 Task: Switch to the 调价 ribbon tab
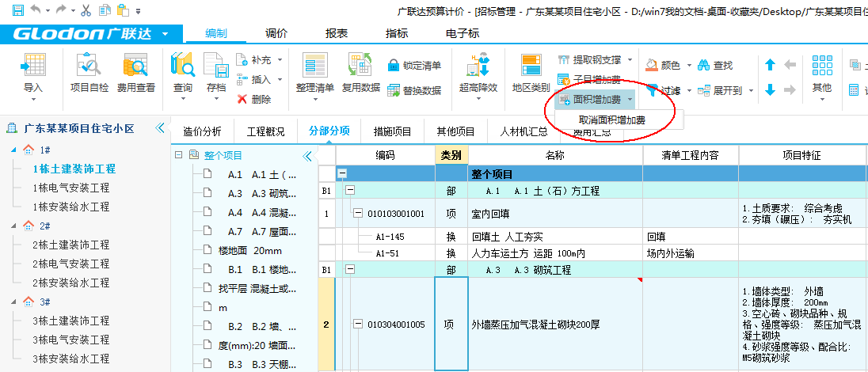(276, 33)
